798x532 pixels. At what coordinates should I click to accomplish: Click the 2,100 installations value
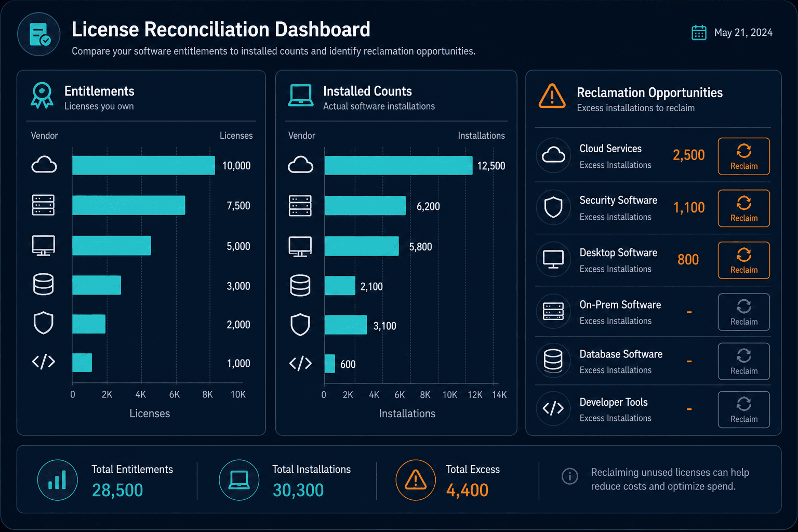pyautogui.click(x=371, y=287)
